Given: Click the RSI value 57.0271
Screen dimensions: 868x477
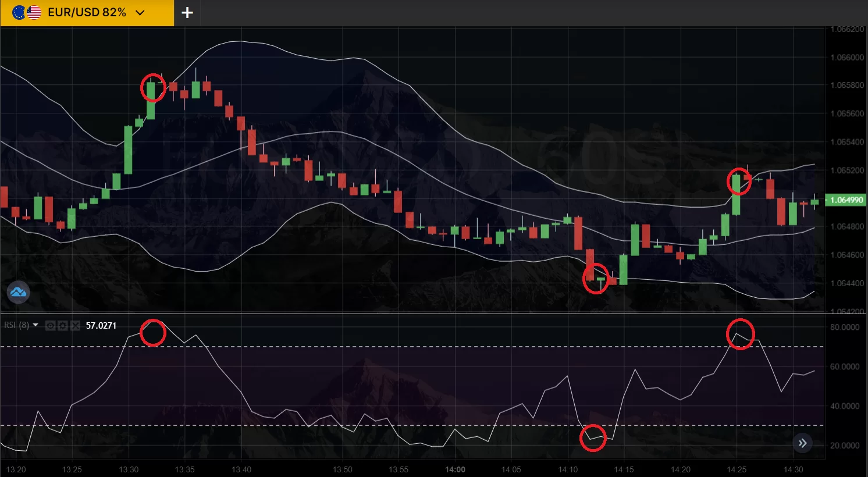Looking at the screenshot, I should [101, 326].
